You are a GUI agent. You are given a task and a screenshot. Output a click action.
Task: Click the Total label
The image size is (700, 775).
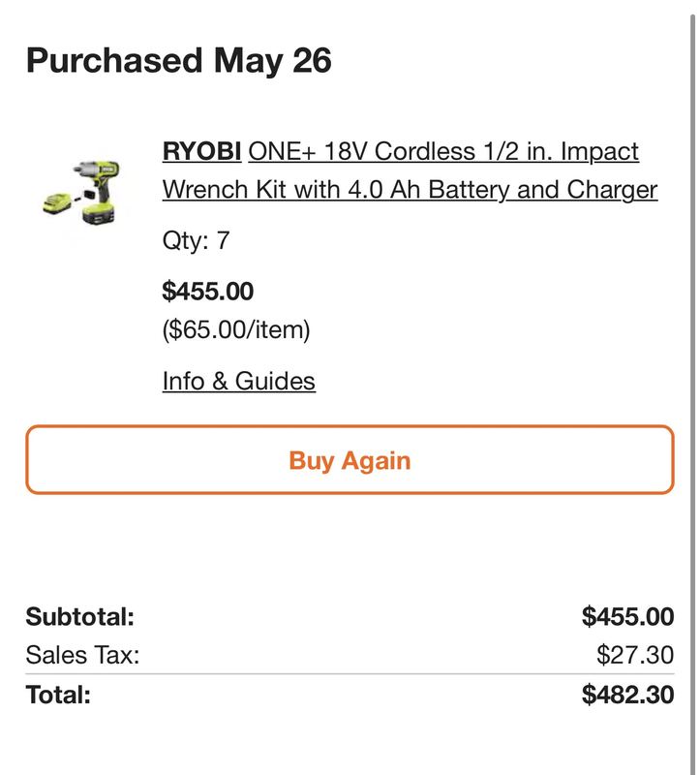(58, 695)
